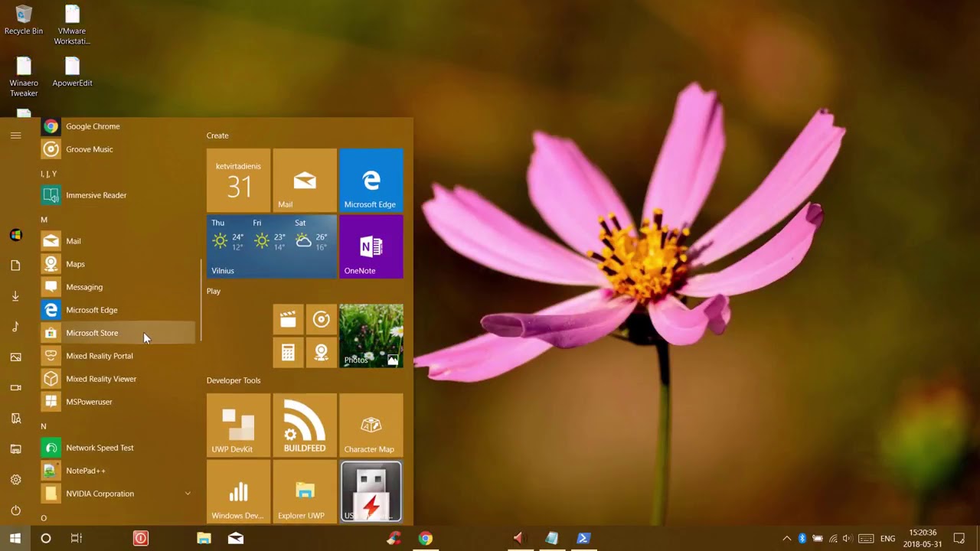Open the Calendar tile showing 31
The height and width of the screenshot is (551, 980).
click(238, 180)
